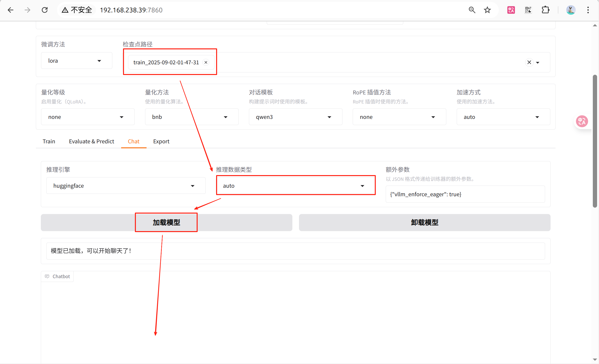Open the lora fine-tuning method dropdown

pyautogui.click(x=76, y=61)
